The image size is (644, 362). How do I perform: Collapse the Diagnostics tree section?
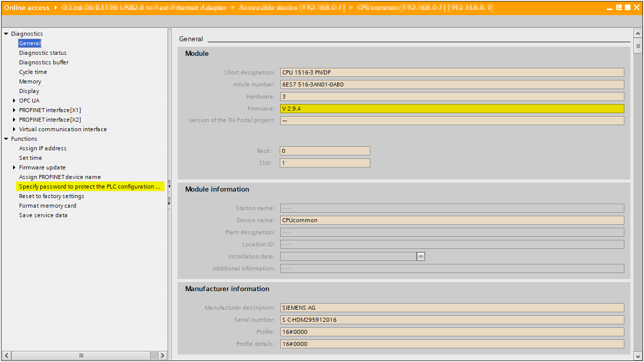click(x=6, y=34)
